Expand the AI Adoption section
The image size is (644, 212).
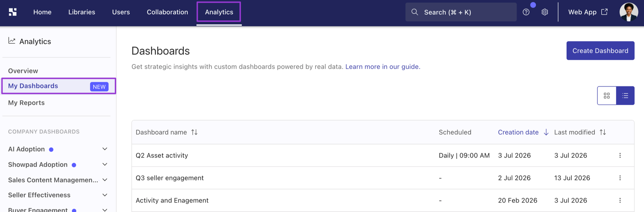[105, 149]
